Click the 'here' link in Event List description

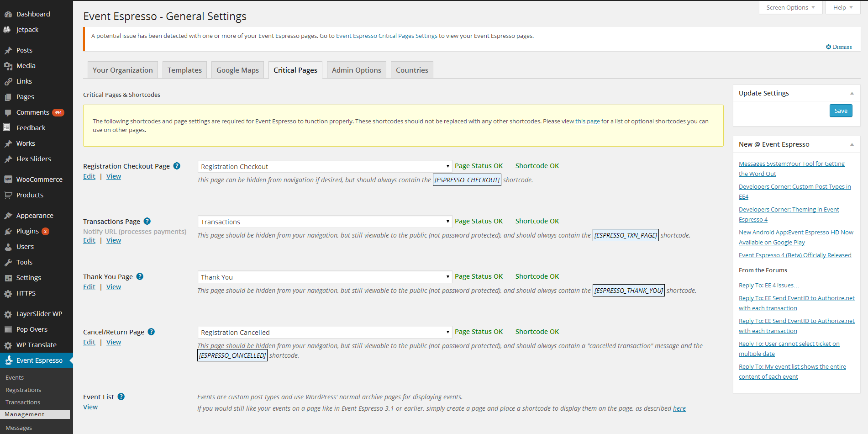(x=679, y=408)
